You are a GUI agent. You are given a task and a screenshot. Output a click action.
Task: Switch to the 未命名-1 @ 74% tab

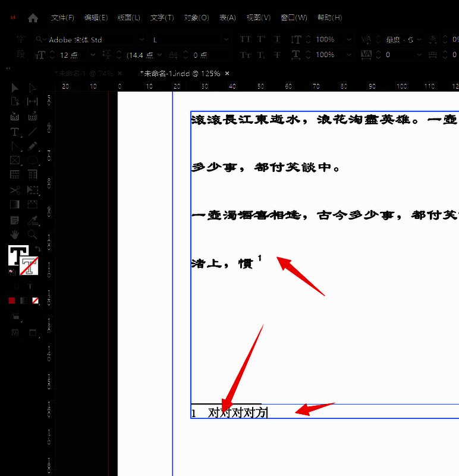coord(83,74)
